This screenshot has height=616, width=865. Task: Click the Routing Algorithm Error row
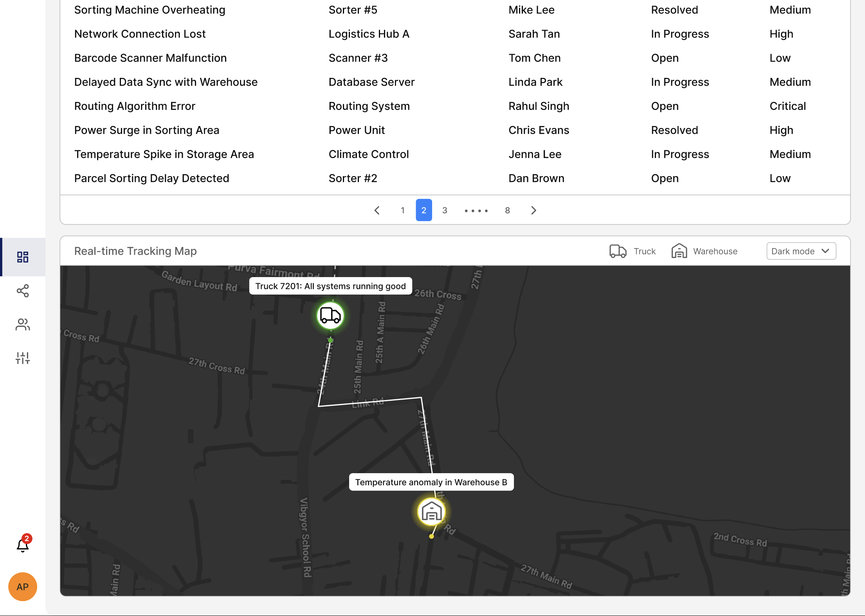tap(135, 106)
